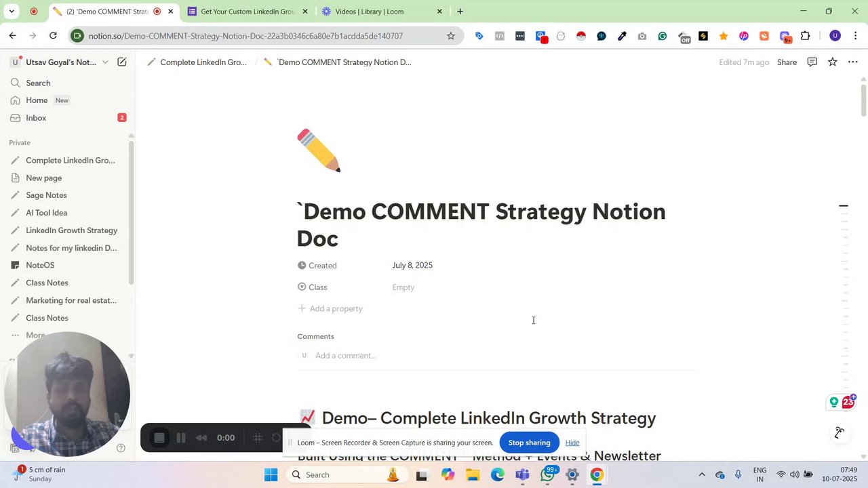Navigate to Complete LinkedIn Gro... breadcrumb
The image size is (868, 488).
[197, 62]
